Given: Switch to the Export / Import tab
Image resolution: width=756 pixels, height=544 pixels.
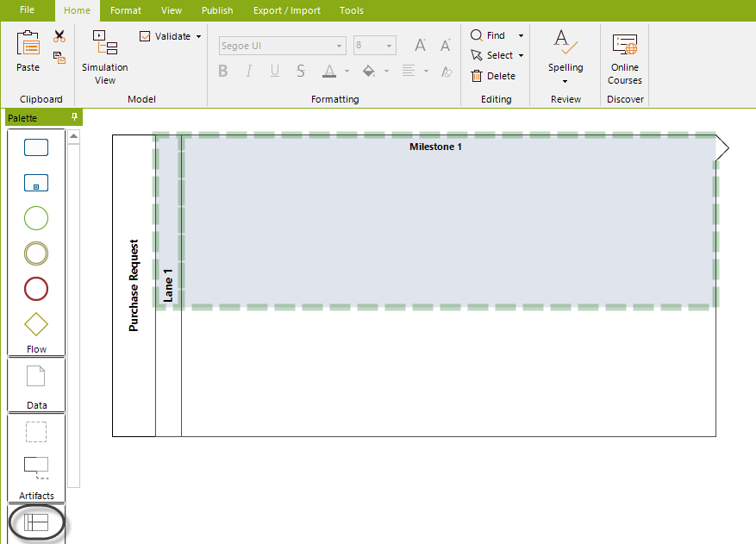Looking at the screenshot, I should tap(287, 10).
